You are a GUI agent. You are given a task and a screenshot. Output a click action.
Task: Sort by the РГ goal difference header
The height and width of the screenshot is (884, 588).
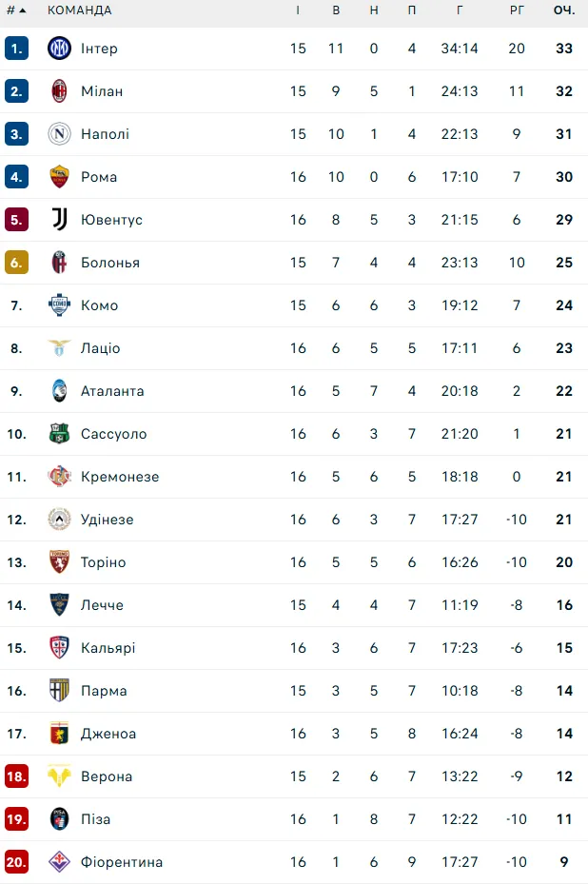(x=517, y=10)
